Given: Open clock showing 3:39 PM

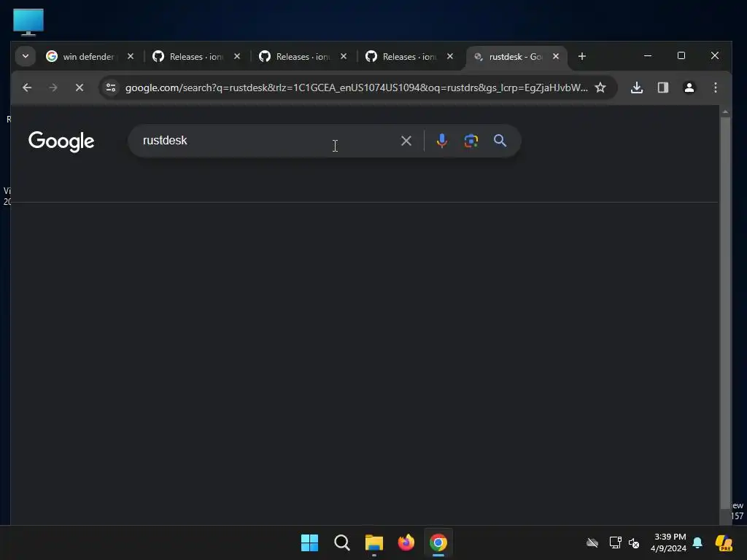Looking at the screenshot, I should (670, 542).
